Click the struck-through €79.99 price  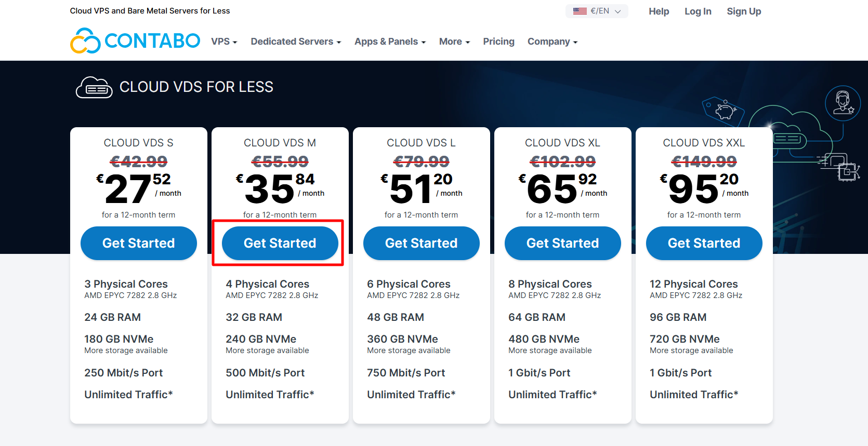click(422, 161)
